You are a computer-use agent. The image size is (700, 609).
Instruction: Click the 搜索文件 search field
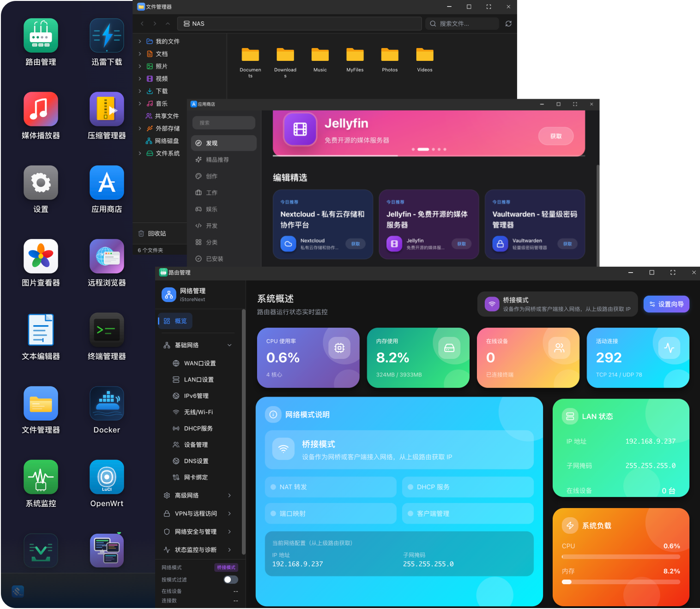(462, 24)
